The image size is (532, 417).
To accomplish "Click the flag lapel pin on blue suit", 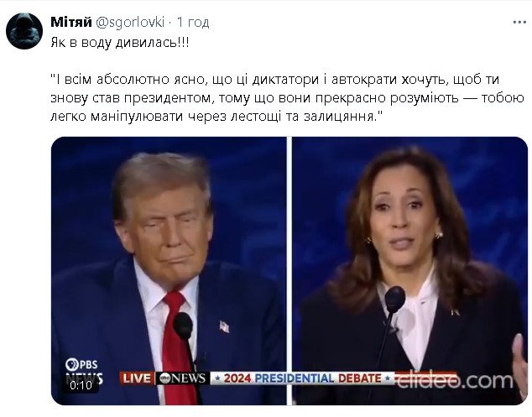I will (x=224, y=326).
